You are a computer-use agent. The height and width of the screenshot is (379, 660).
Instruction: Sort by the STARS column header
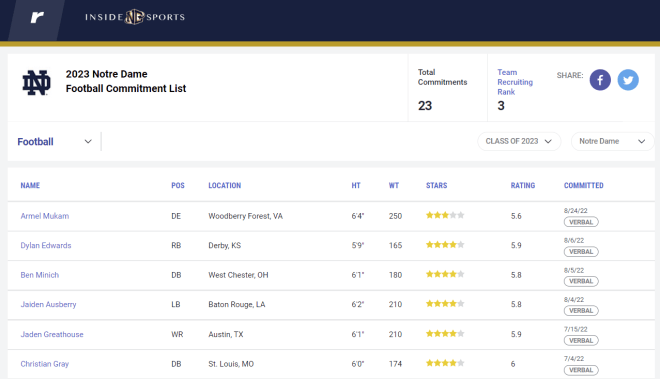coord(436,185)
